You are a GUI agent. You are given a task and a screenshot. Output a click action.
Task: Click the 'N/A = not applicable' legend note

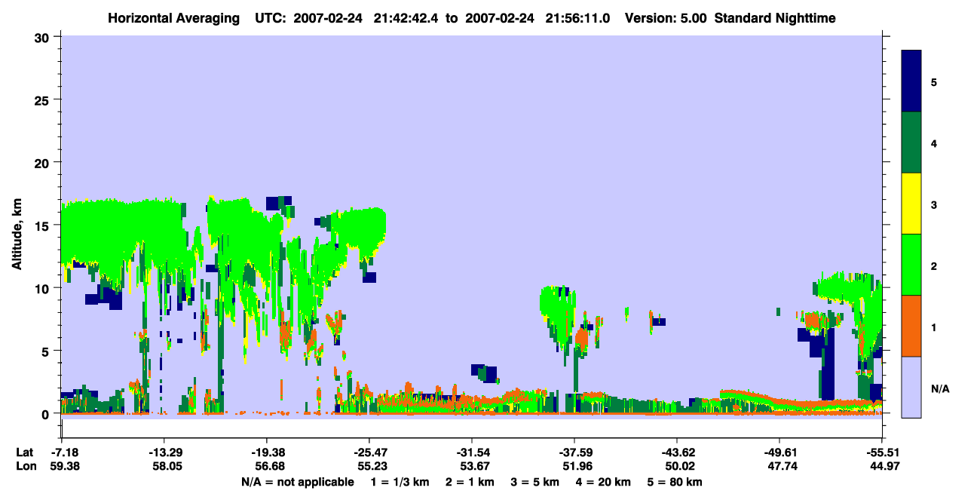click(297, 482)
